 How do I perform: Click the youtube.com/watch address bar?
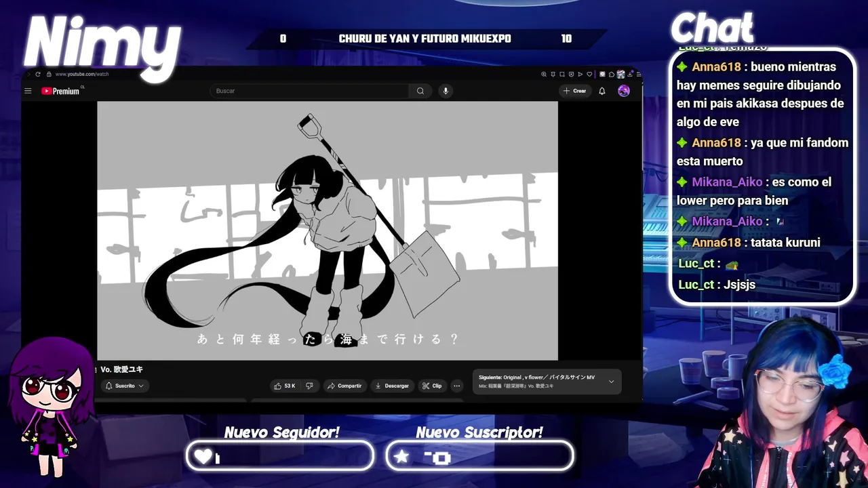pyautogui.click(x=81, y=74)
